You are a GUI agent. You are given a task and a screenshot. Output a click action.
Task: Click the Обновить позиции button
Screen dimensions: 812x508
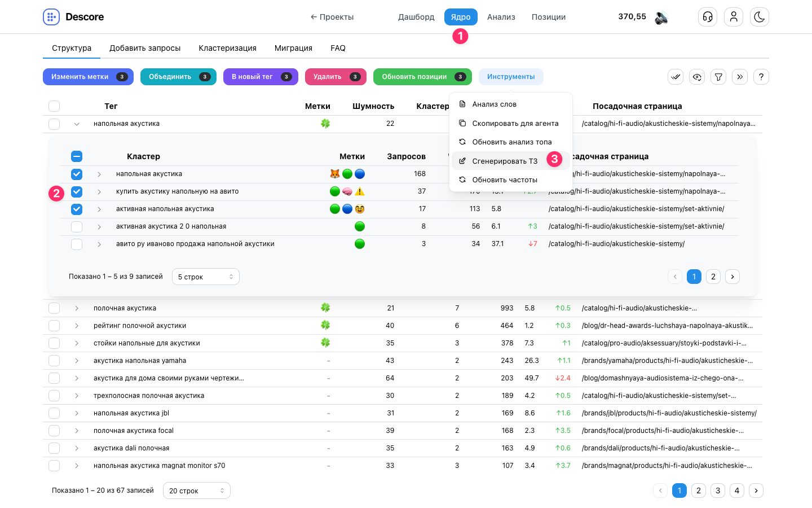[422, 77]
